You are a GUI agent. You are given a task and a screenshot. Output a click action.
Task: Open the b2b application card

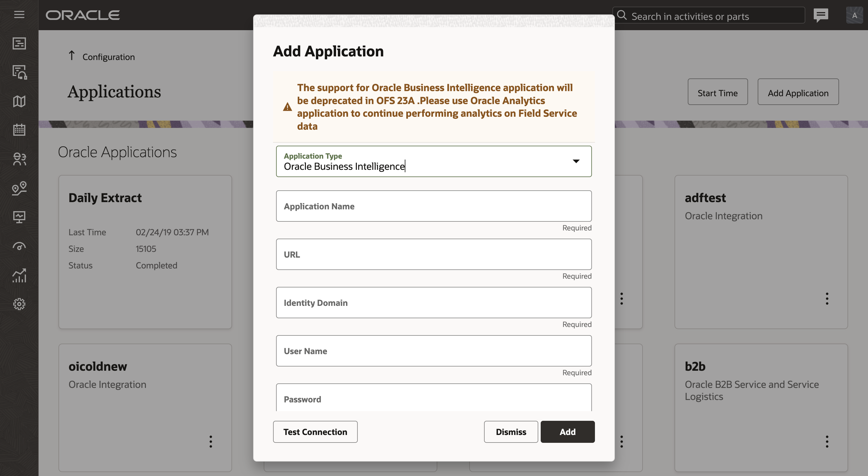(x=761, y=408)
